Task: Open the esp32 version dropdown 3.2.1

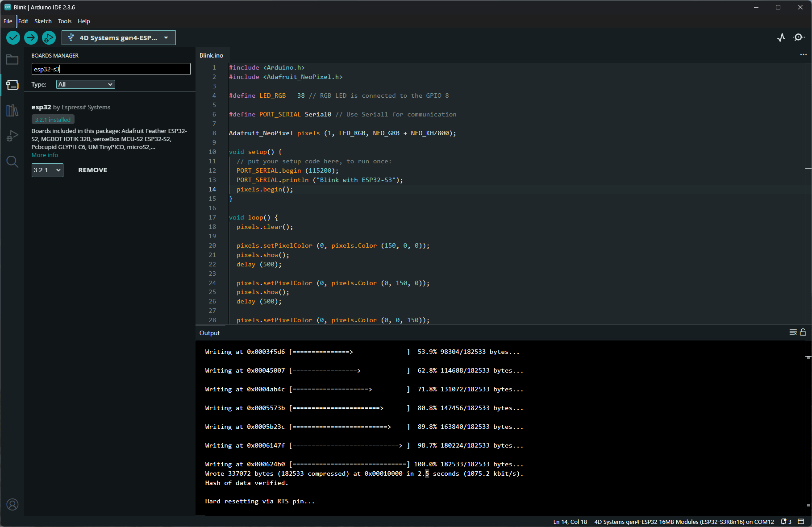Action: 47,170
